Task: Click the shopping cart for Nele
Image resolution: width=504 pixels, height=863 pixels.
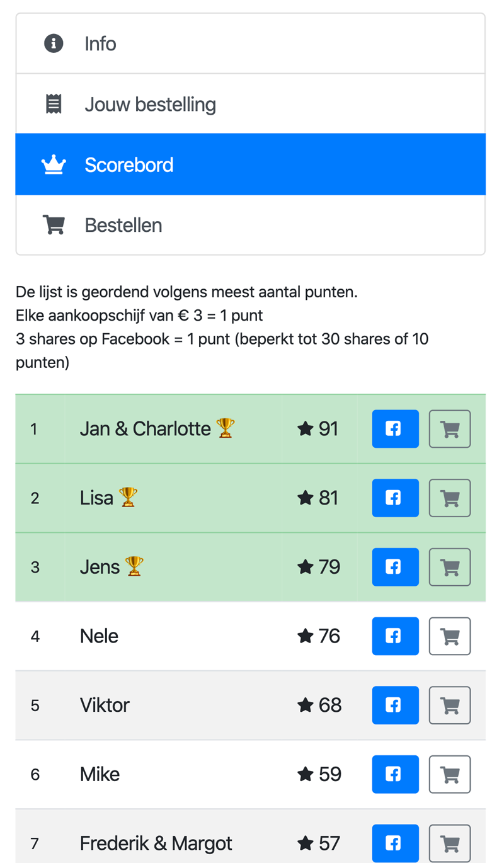Action: click(x=450, y=636)
